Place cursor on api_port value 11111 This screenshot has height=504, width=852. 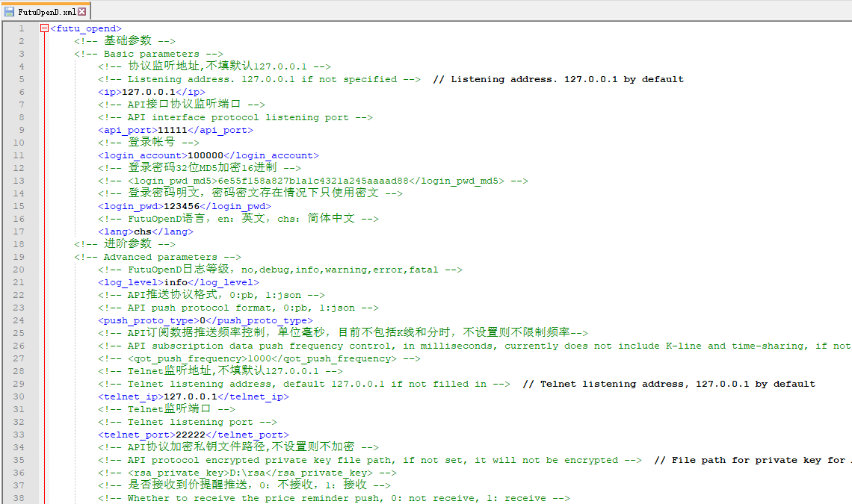click(172, 130)
